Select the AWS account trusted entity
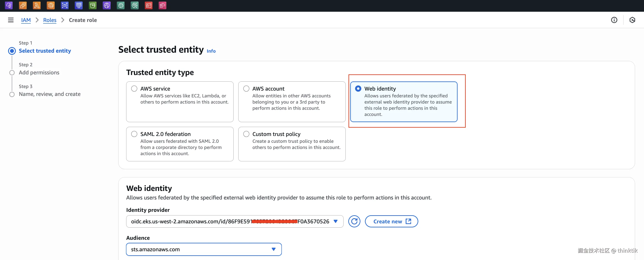Image resolution: width=644 pixels, height=260 pixels. coord(246,89)
